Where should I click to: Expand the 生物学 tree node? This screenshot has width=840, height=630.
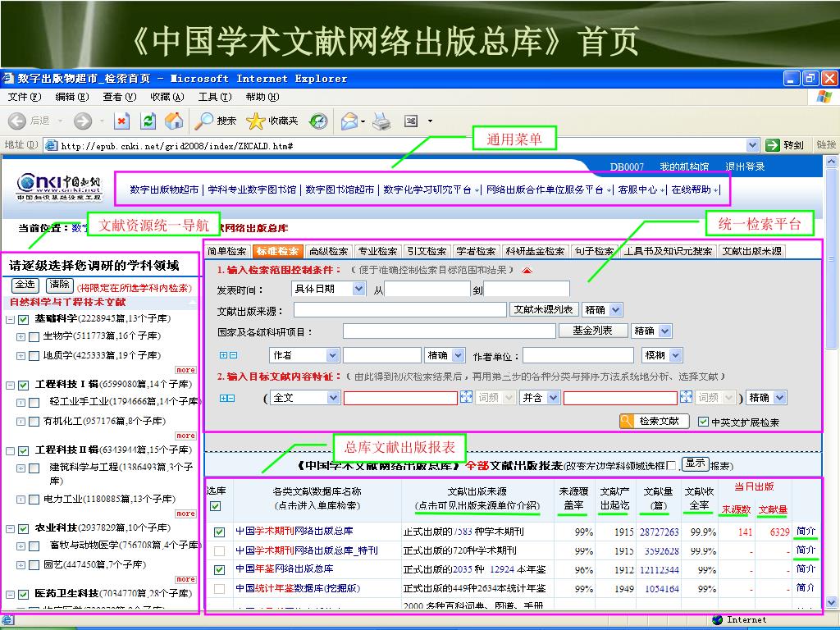click(x=21, y=337)
